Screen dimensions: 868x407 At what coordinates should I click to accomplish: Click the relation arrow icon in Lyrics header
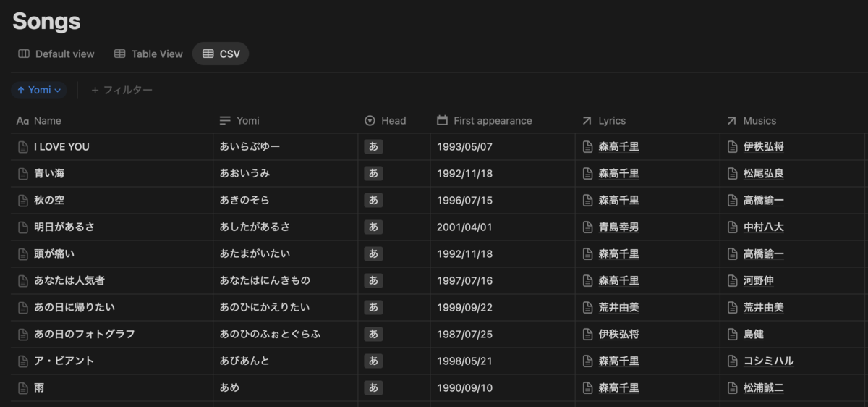click(587, 121)
